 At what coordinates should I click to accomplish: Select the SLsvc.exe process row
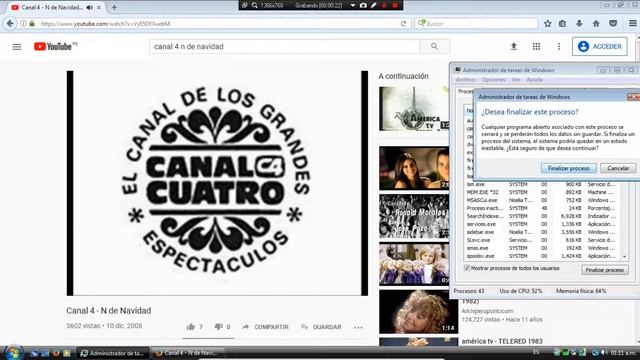click(542, 240)
